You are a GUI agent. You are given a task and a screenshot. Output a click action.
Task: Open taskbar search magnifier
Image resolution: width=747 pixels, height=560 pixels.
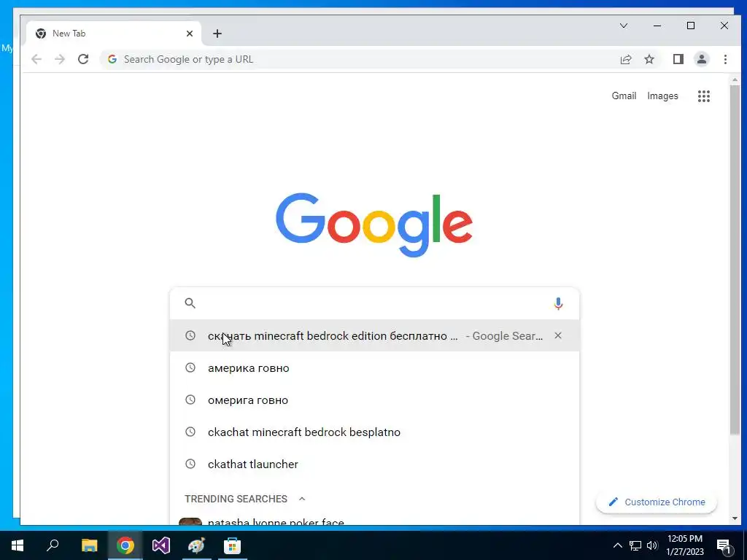[53, 545]
